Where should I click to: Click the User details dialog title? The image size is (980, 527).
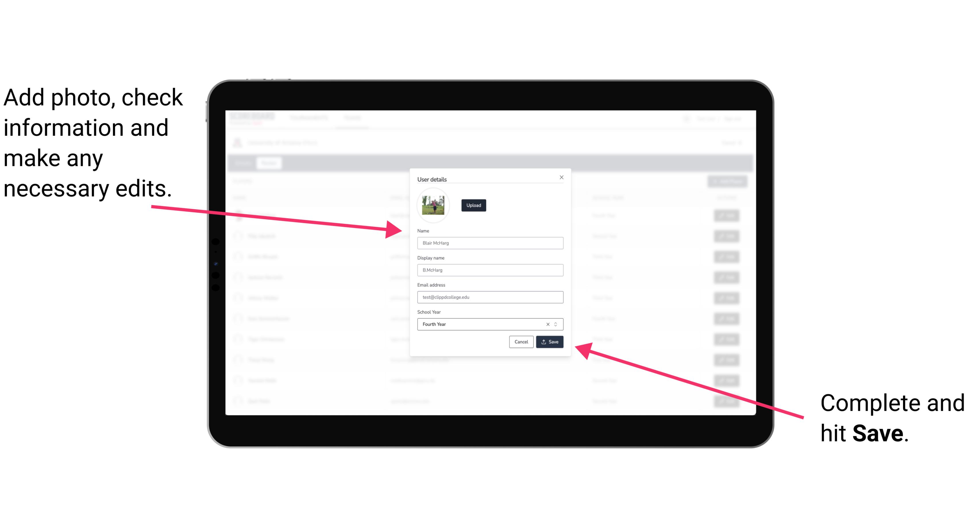[432, 179]
